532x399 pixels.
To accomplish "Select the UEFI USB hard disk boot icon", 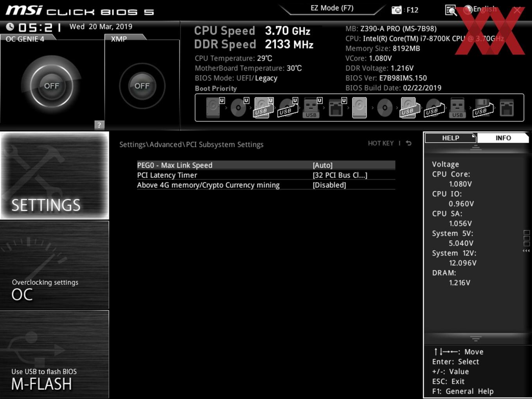I will [264, 108].
